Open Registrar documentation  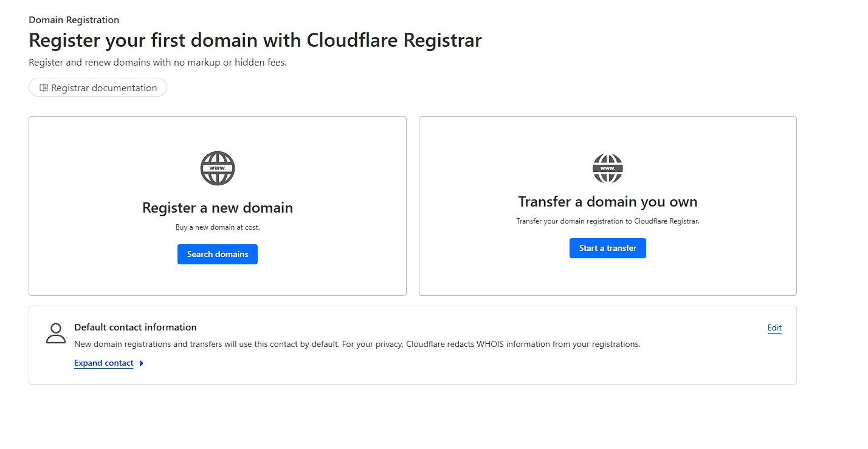[103, 88]
